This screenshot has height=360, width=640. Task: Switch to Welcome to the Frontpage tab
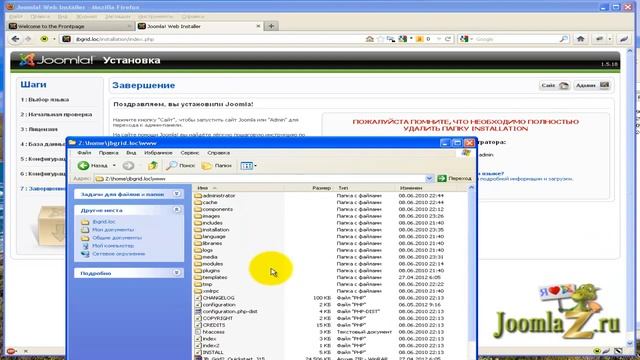(x=71, y=26)
